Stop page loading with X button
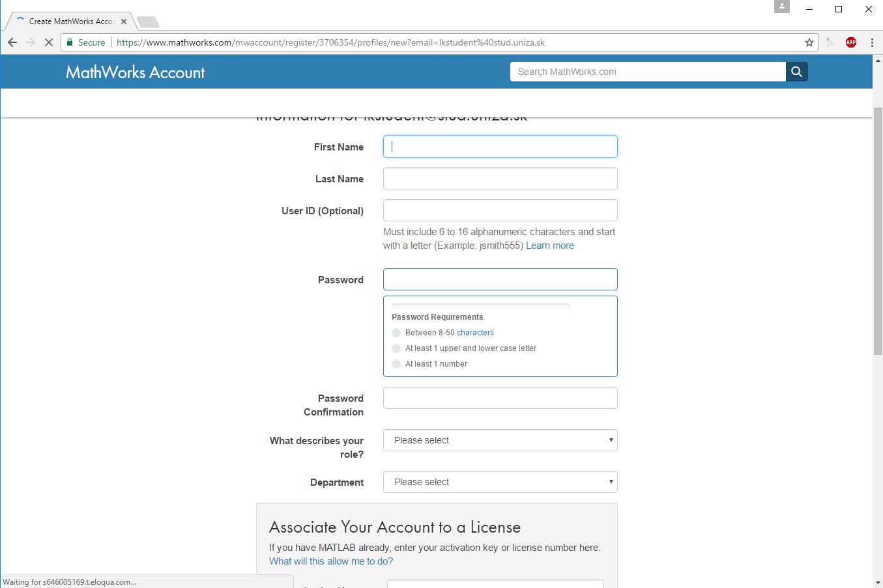The image size is (883, 588). coord(49,42)
